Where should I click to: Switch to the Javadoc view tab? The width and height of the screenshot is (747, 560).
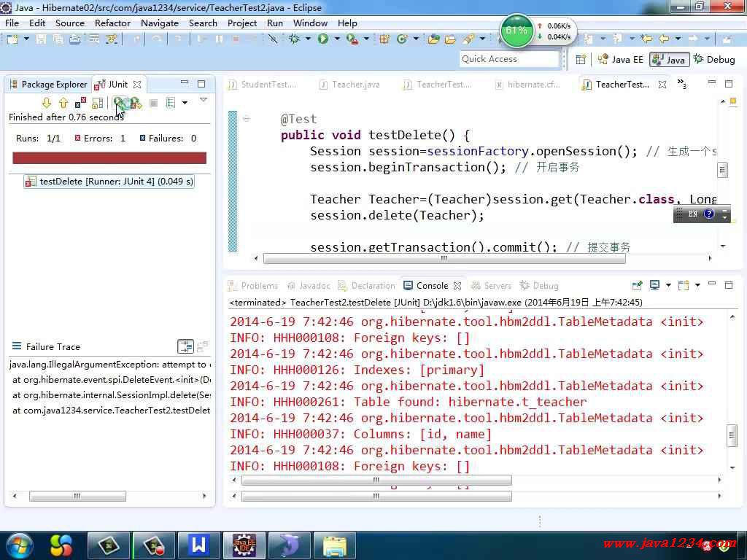(309, 286)
